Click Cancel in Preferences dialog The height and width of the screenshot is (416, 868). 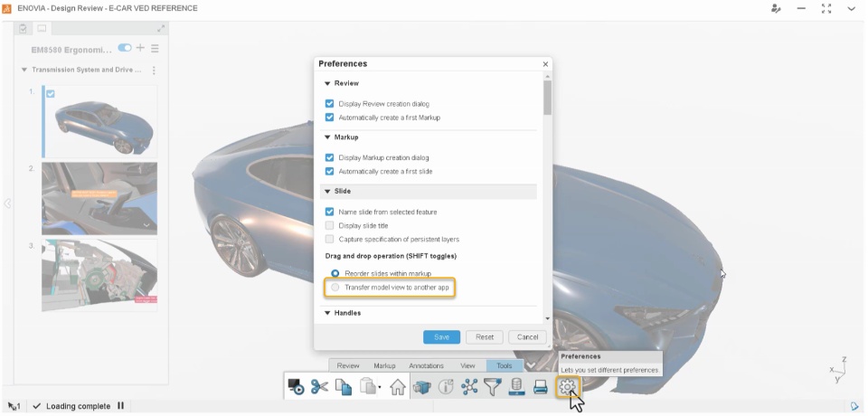pos(527,336)
